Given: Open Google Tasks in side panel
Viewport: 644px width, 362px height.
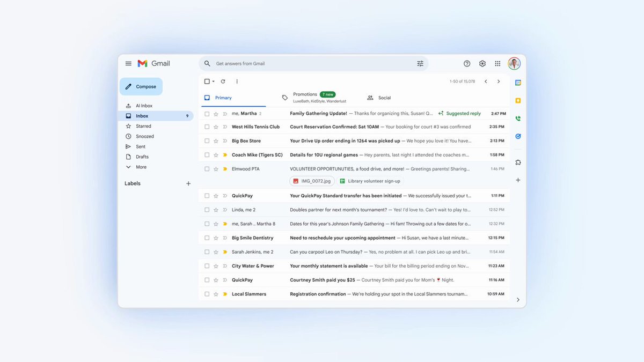Looking at the screenshot, I should 518,136.
